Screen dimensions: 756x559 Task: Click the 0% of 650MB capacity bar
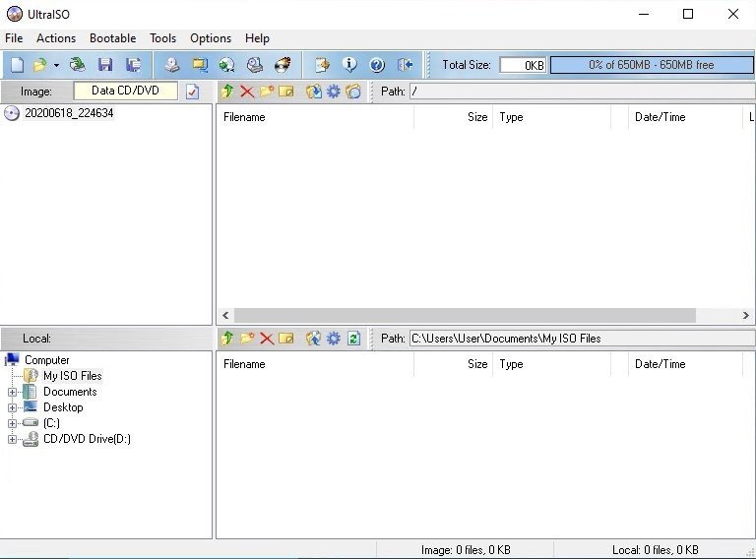652,65
